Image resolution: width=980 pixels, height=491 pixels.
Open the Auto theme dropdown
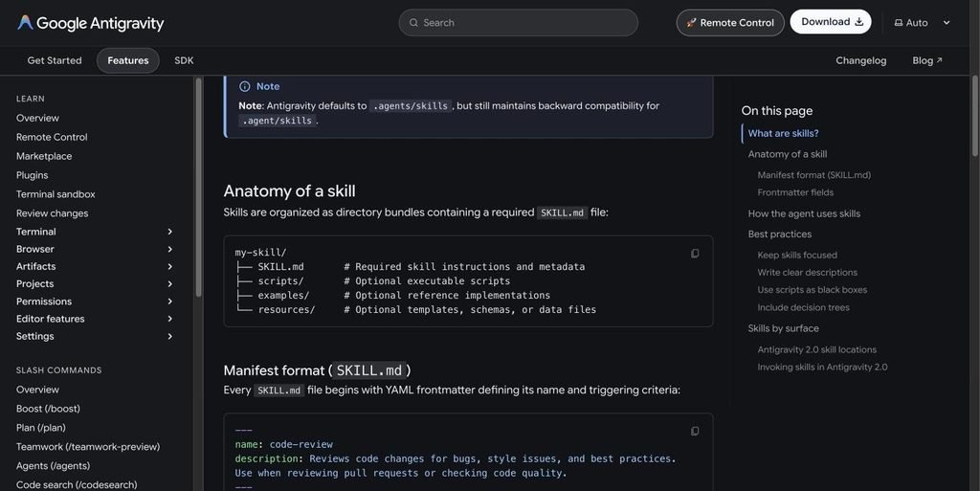[x=923, y=22]
